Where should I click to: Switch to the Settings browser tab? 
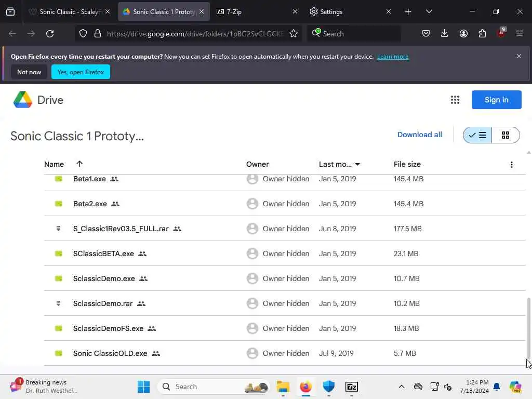pyautogui.click(x=350, y=12)
